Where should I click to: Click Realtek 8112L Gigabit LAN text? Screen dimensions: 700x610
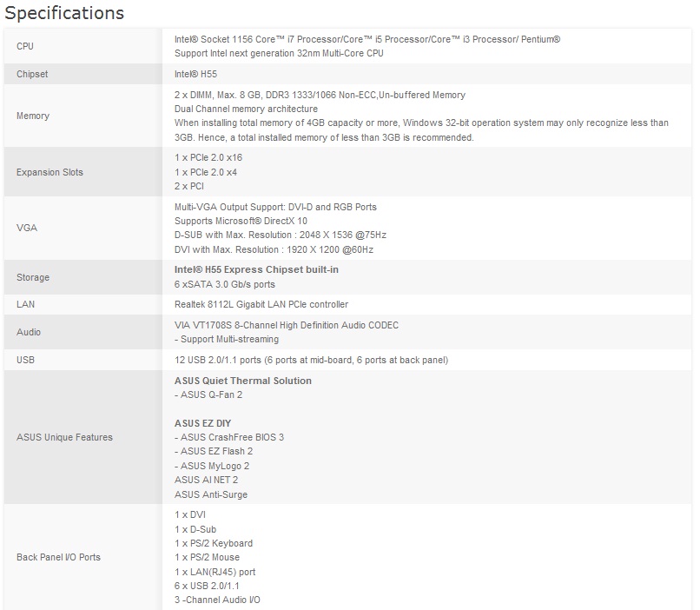pos(261,304)
